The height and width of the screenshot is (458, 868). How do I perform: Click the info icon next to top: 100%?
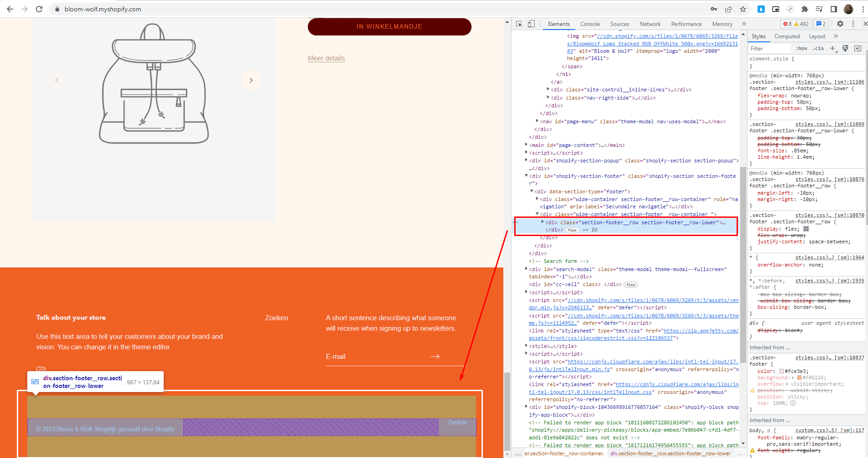[793, 403]
